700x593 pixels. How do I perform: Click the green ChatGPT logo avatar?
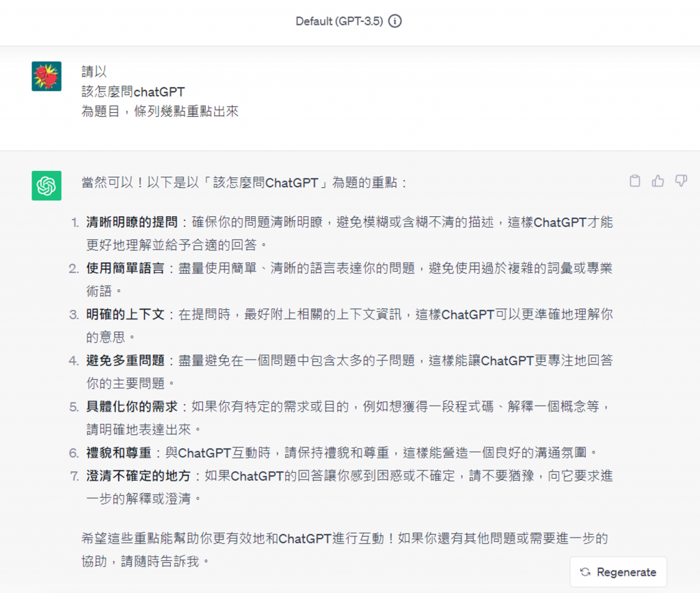point(46,186)
